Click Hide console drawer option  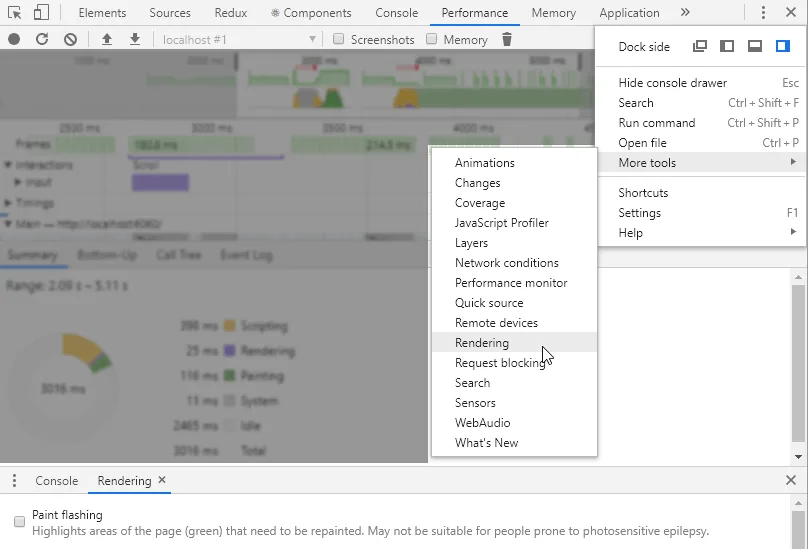coord(672,83)
